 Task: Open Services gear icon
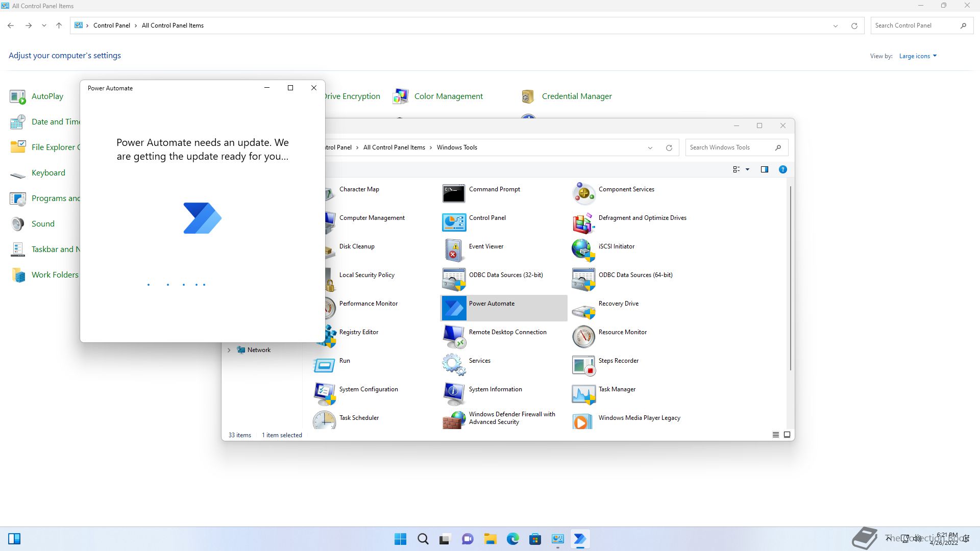click(454, 365)
